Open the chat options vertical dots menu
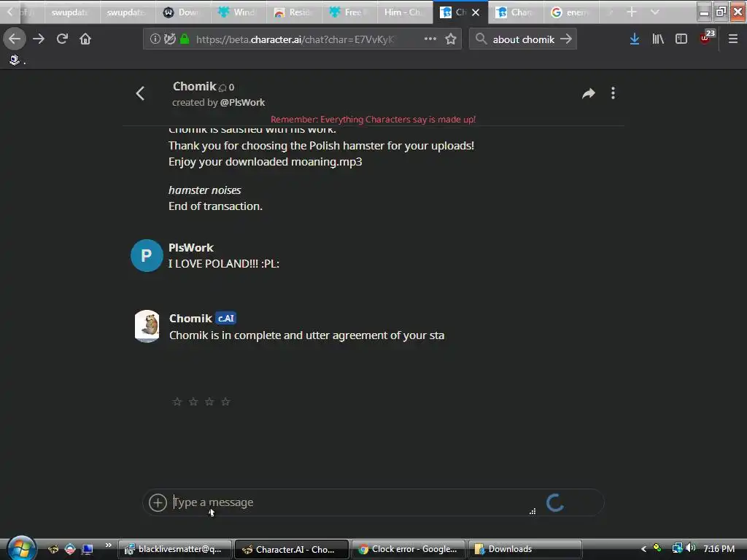Screen dimensions: 747x560 [x=613, y=93]
